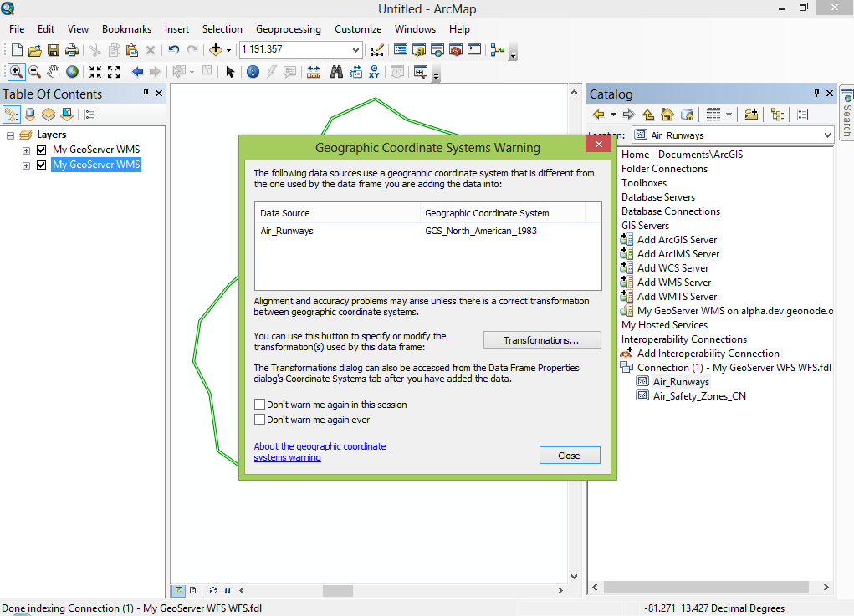Open Catalog Back button dropdown arrow
854x616 pixels.
click(613, 115)
